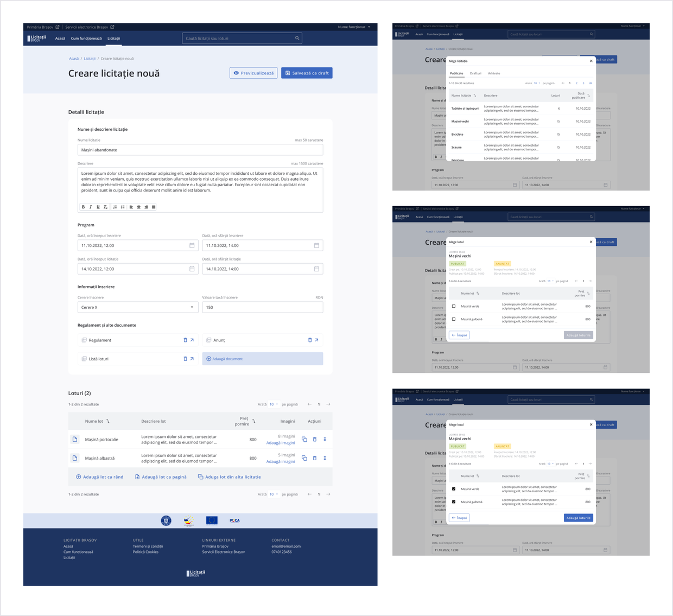Click Adaugă imagini for Mașină albastră
Viewport: 673px width, 616px height.
pyautogui.click(x=280, y=461)
